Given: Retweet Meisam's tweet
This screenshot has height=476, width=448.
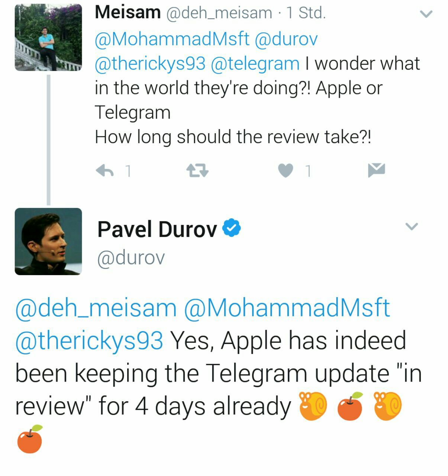Looking at the screenshot, I should 197,171.
